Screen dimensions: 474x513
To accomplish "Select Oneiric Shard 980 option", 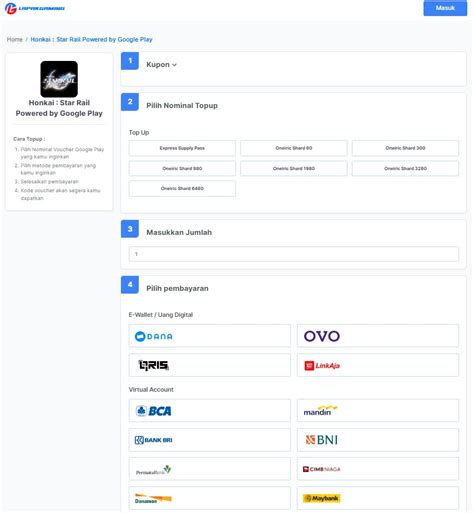I will click(182, 168).
